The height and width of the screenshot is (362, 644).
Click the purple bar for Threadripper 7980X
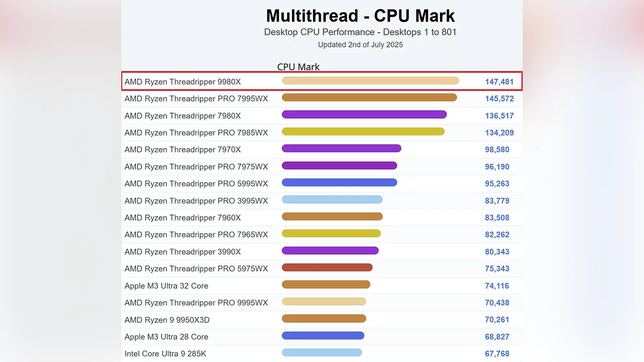364,114
